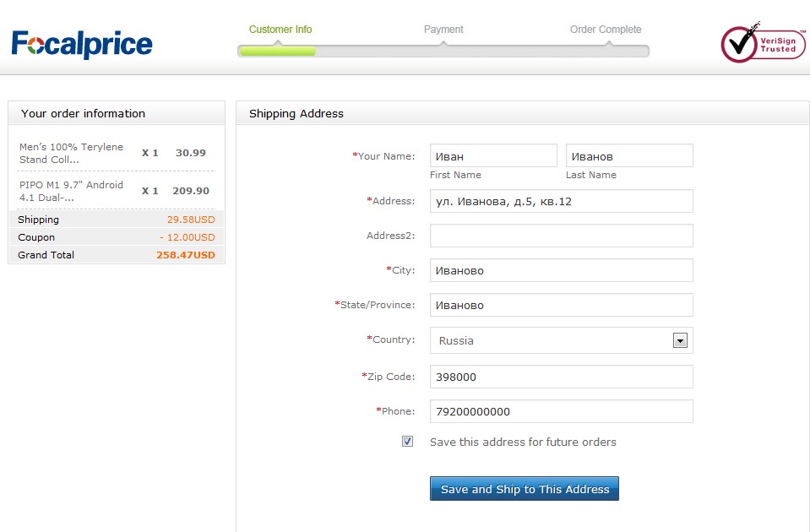Viewport: 810px width, 532px height.
Task: Go to the Payment step label
Action: (443, 30)
